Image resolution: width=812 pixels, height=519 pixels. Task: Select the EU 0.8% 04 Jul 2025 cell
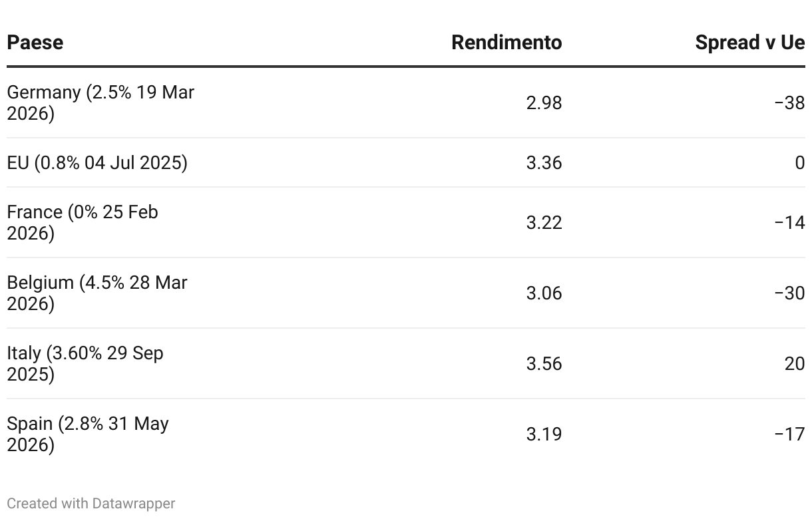point(97,162)
